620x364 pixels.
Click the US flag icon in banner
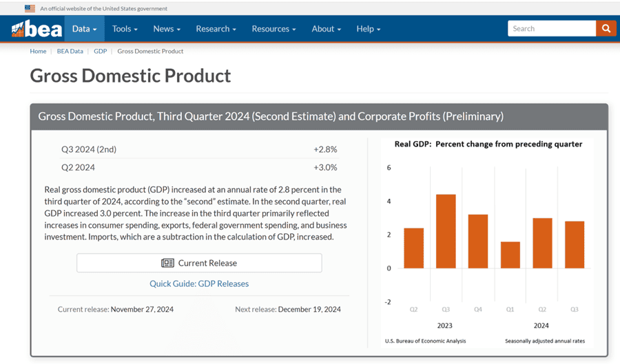pos(30,8)
